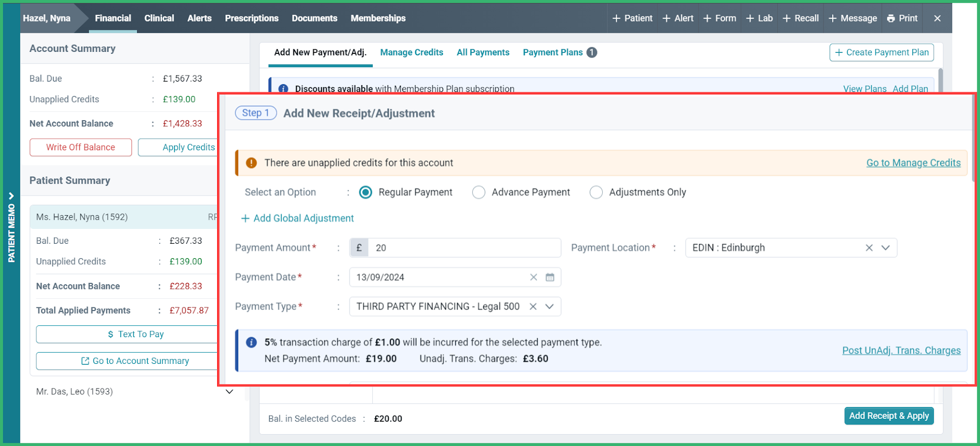
Task: Add a new Alert from top bar
Action: [x=678, y=18]
